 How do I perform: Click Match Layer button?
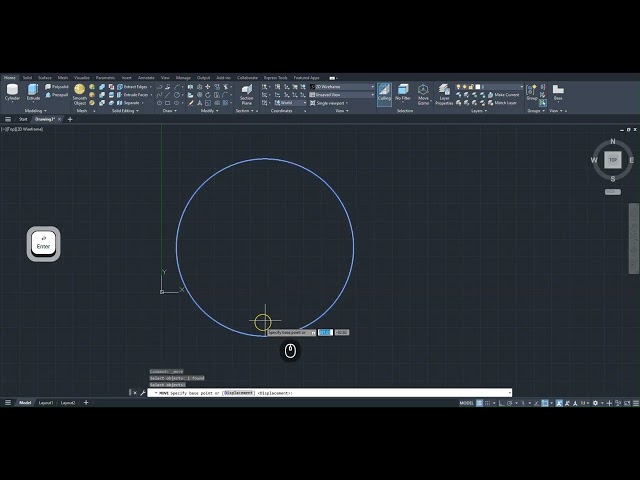click(502, 103)
